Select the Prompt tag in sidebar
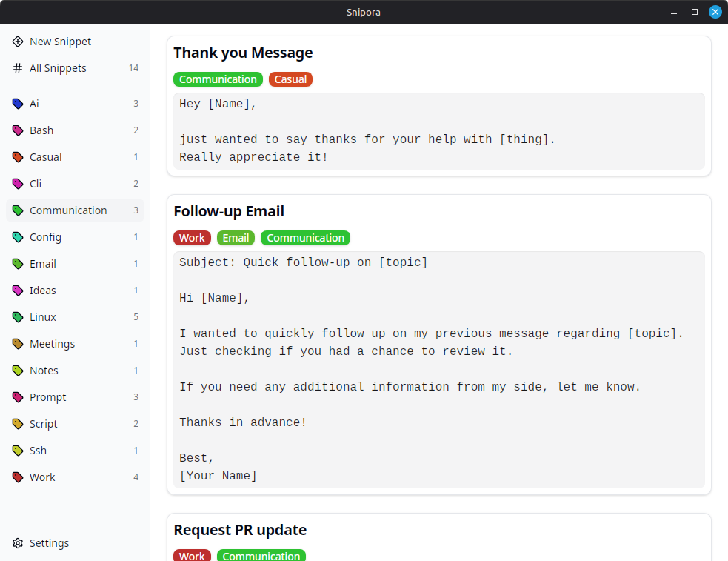This screenshot has height=561, width=728. (x=76, y=397)
